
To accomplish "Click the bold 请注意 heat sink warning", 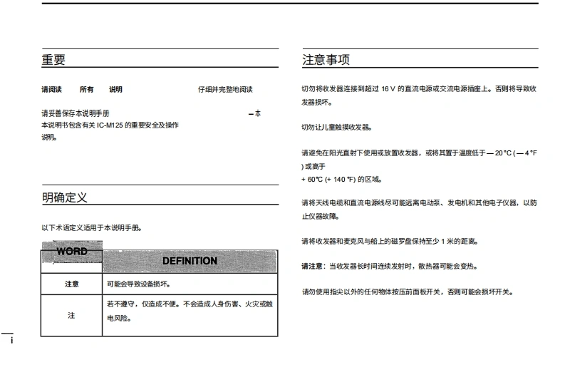I will (x=389, y=266).
